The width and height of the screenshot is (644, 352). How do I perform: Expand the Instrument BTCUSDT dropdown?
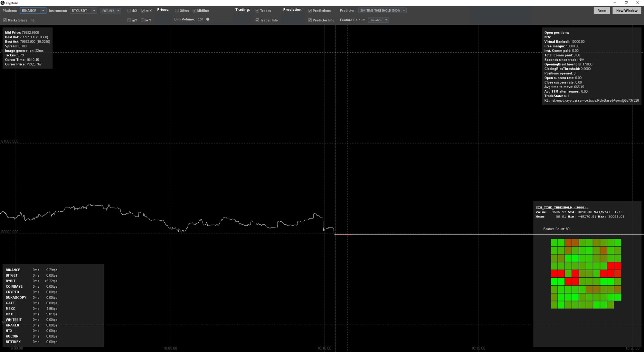83,11
